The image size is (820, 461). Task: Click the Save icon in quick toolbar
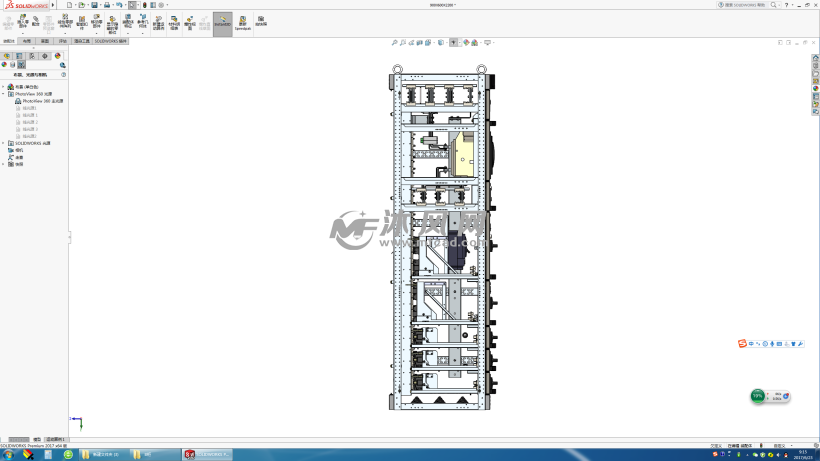tap(94, 5)
